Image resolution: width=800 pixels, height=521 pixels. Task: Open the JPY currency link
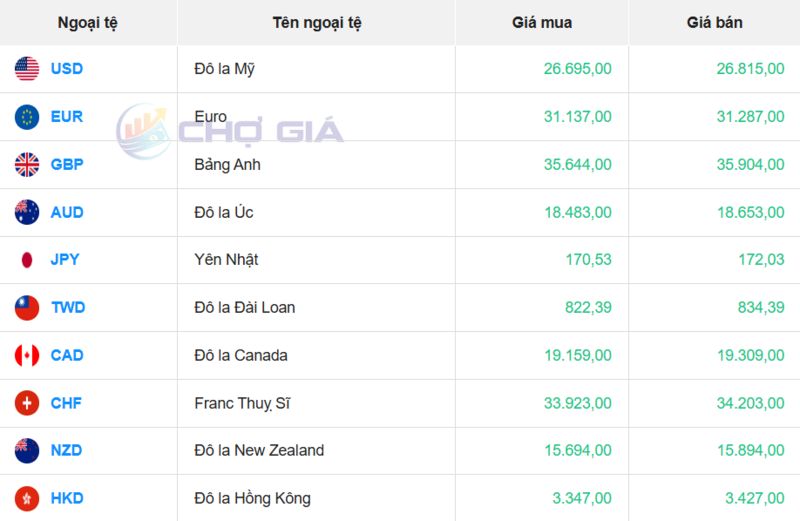65,260
